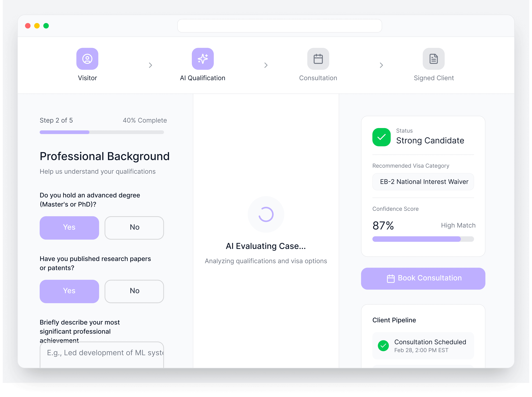Choose Yes for published research papers
This screenshot has height=397, width=532.
(x=69, y=291)
